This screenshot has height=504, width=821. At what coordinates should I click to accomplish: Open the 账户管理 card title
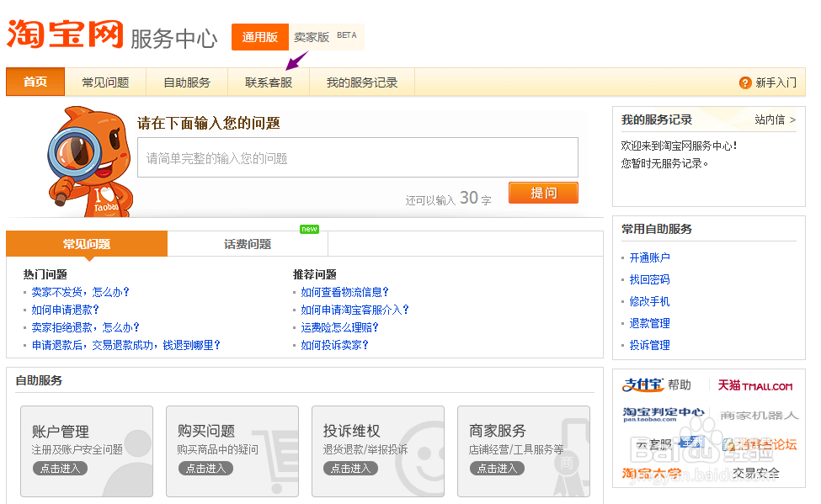[x=61, y=432]
